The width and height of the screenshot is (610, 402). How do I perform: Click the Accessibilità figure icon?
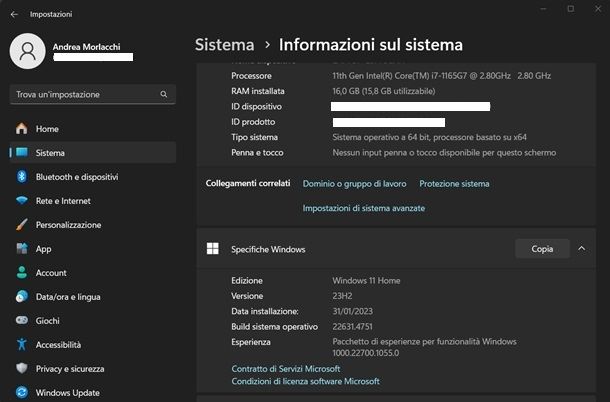coord(22,344)
